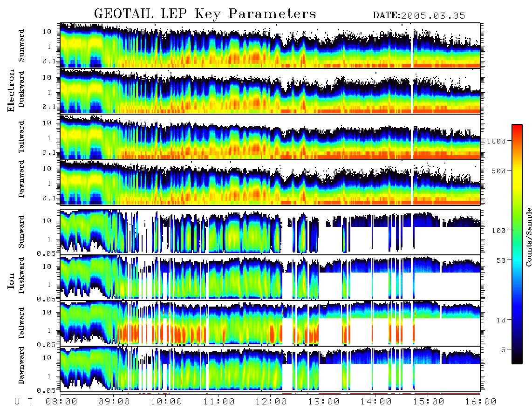
Task: Open the Ion Sunward spectrogram panel
Action: pyautogui.click(x=270, y=232)
